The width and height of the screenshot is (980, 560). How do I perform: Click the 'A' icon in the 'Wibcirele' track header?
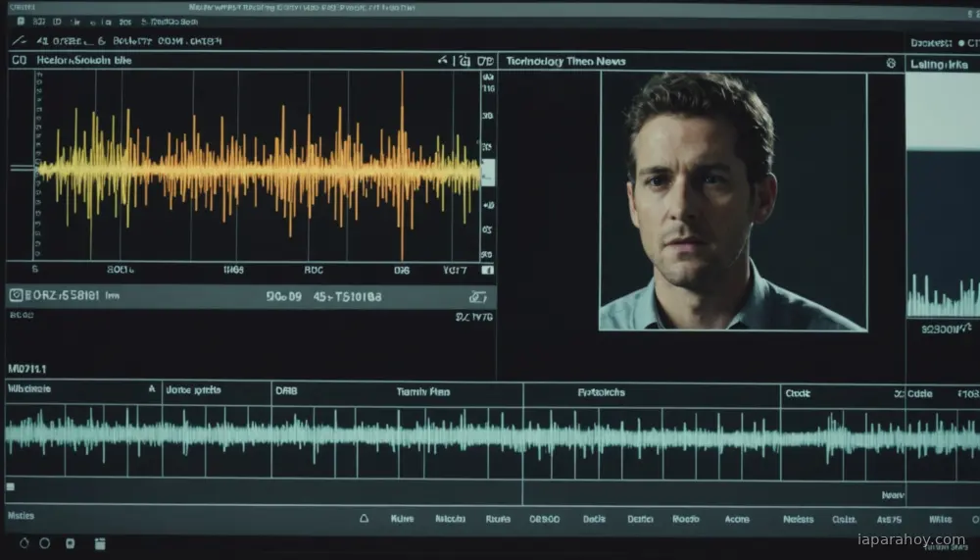[151, 389]
